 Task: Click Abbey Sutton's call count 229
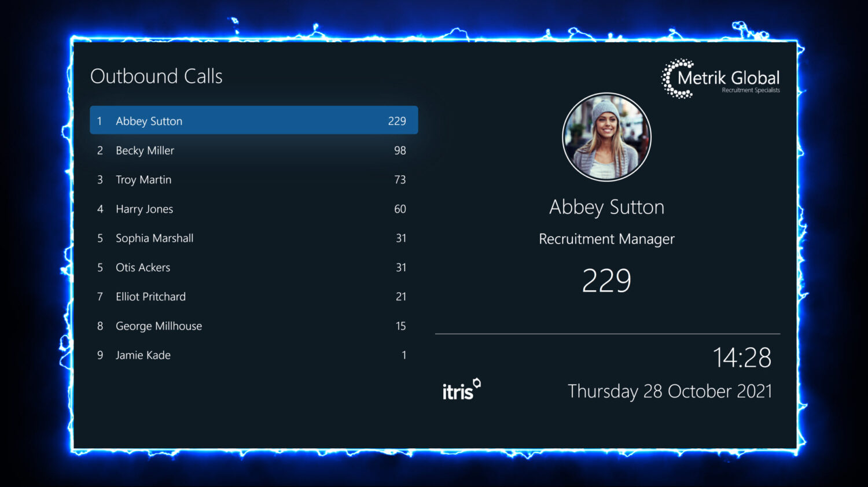[606, 280]
